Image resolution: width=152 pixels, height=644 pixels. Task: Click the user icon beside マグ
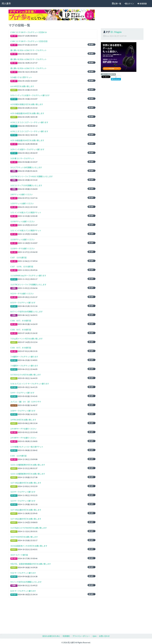click(104, 32)
